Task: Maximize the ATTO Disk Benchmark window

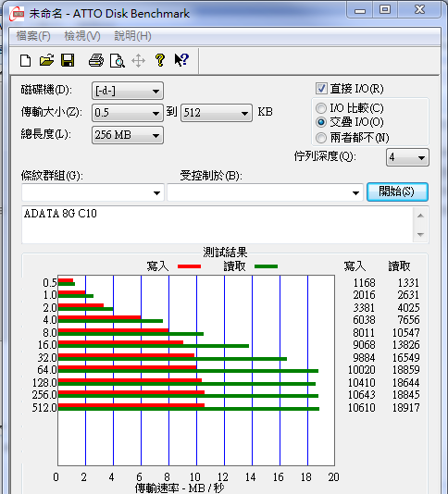Action: click(x=385, y=10)
